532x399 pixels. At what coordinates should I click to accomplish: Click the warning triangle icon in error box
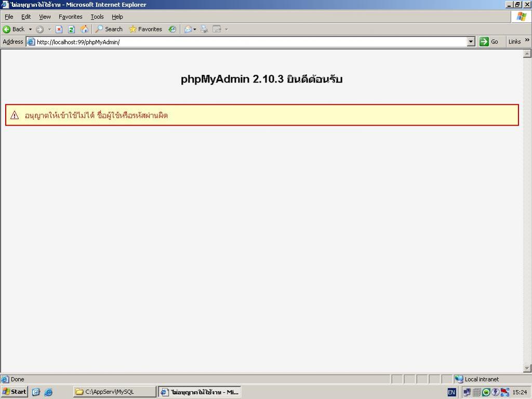15,115
